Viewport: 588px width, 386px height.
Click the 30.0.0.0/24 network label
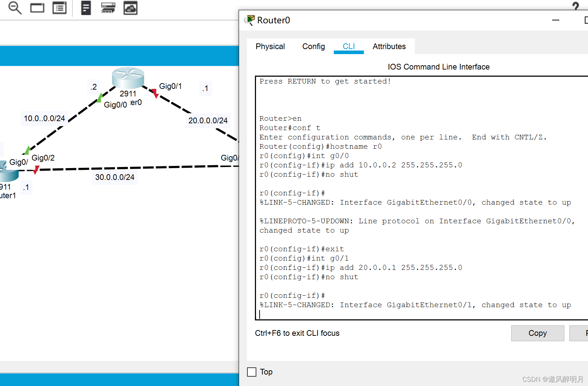pyautogui.click(x=115, y=177)
